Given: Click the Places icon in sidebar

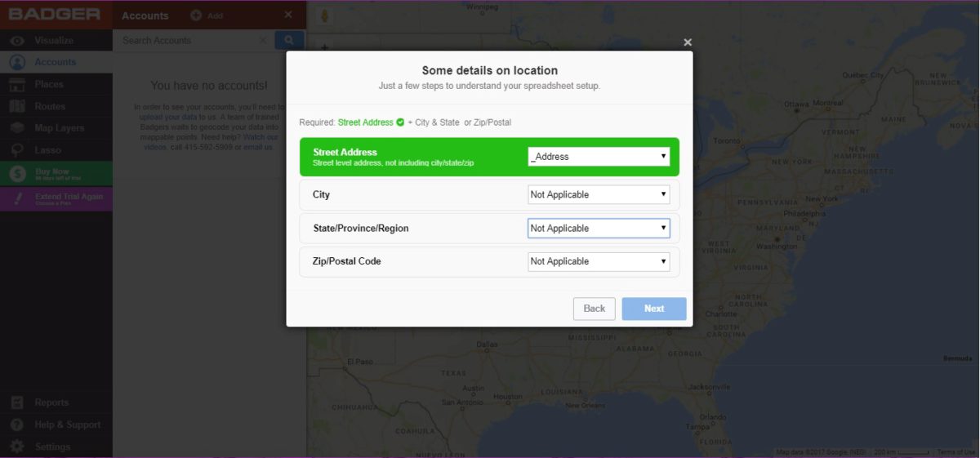Looking at the screenshot, I should 17,84.
